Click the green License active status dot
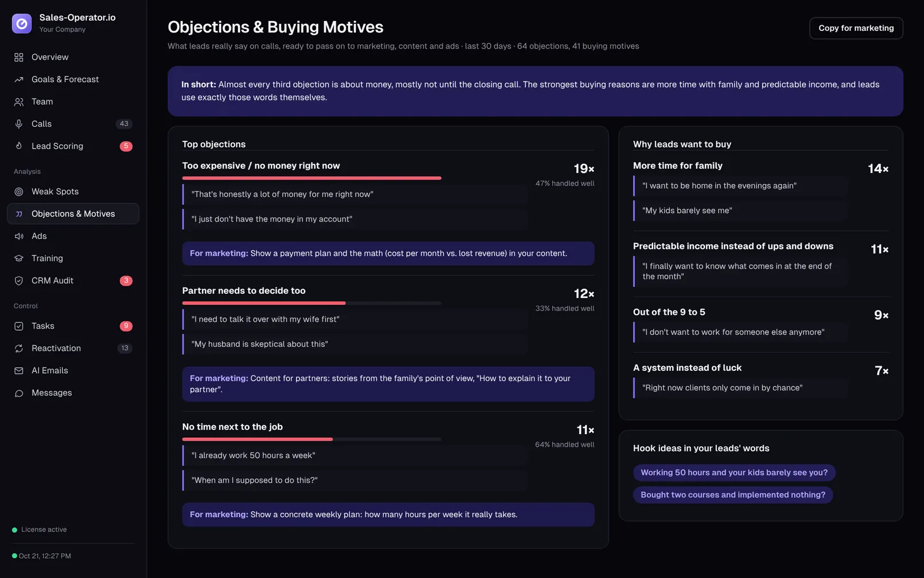 [x=15, y=530]
